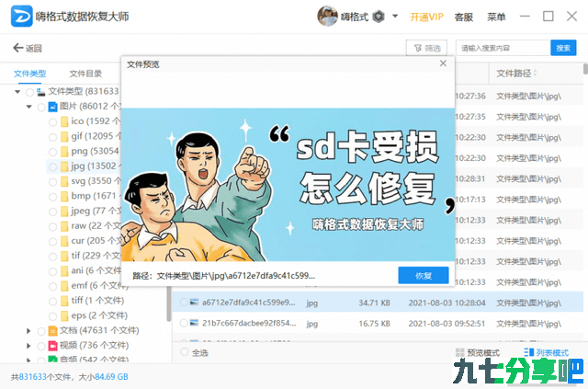Click the jpg folder icon in tree
Screen dimensions: 588x389
64,166
